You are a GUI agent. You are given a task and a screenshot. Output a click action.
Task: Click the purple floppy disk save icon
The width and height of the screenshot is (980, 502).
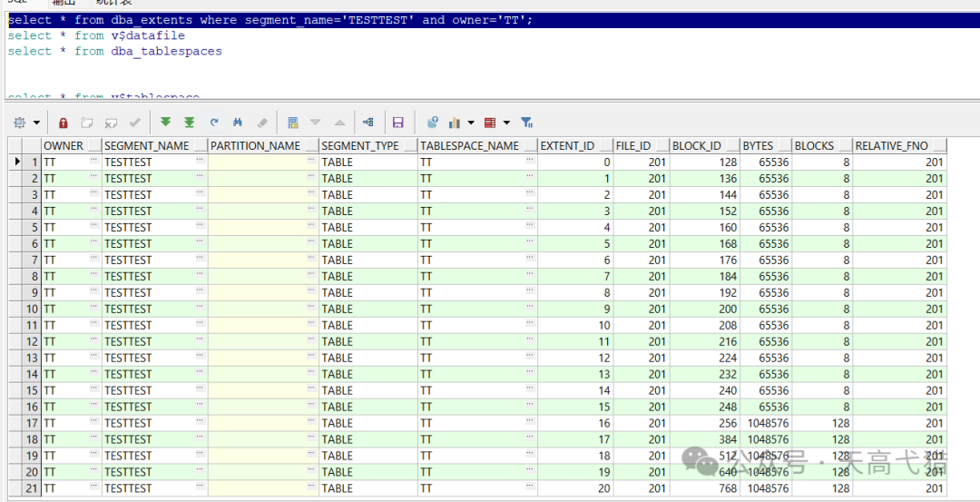(x=397, y=123)
